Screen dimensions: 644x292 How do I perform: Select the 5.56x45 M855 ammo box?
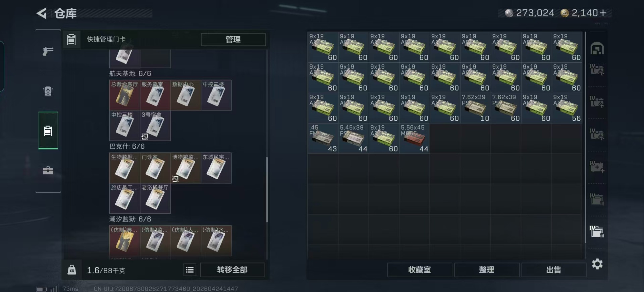(x=415, y=138)
